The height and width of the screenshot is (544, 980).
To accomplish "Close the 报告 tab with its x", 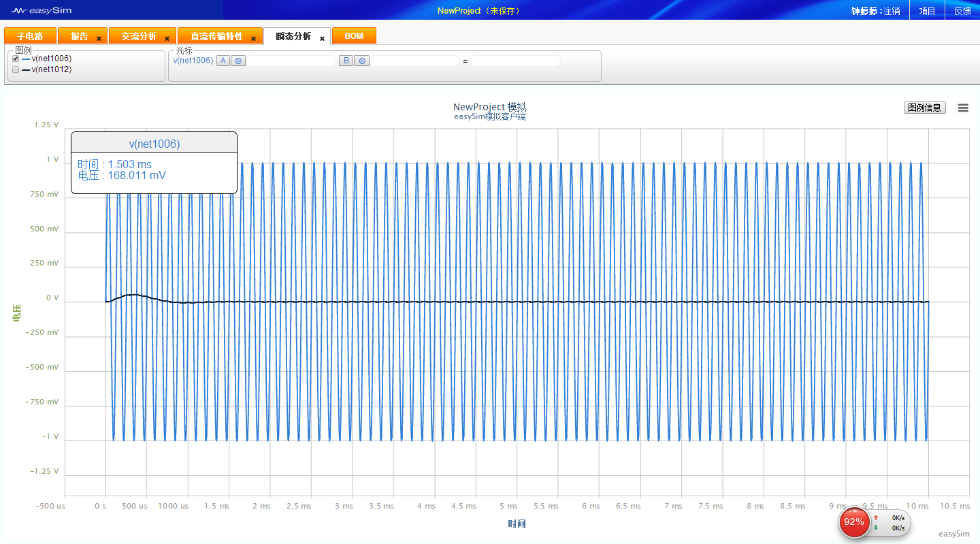I will [x=99, y=39].
